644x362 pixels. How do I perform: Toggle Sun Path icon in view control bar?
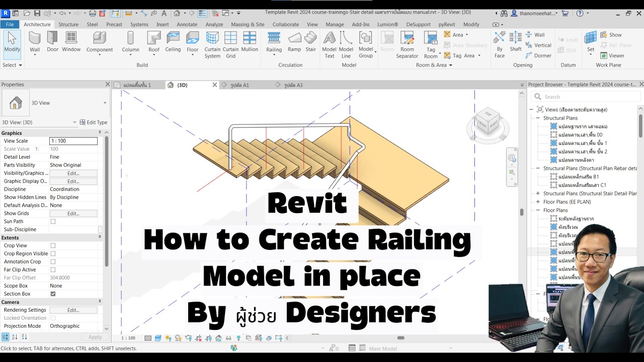point(168,338)
